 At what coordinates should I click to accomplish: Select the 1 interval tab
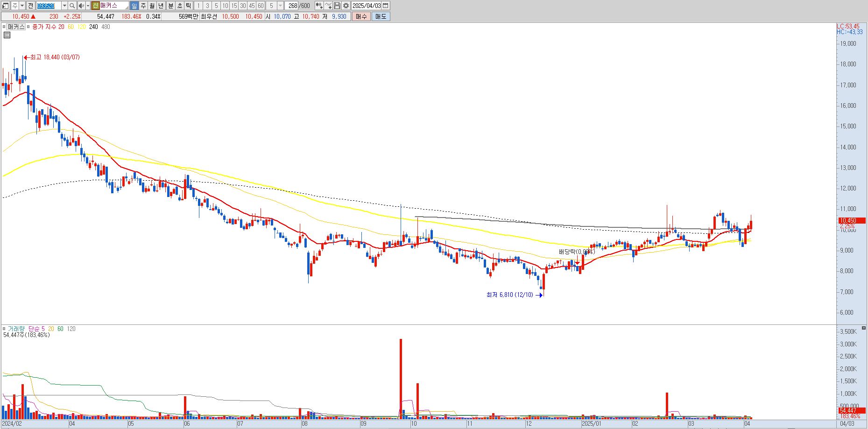(198, 6)
